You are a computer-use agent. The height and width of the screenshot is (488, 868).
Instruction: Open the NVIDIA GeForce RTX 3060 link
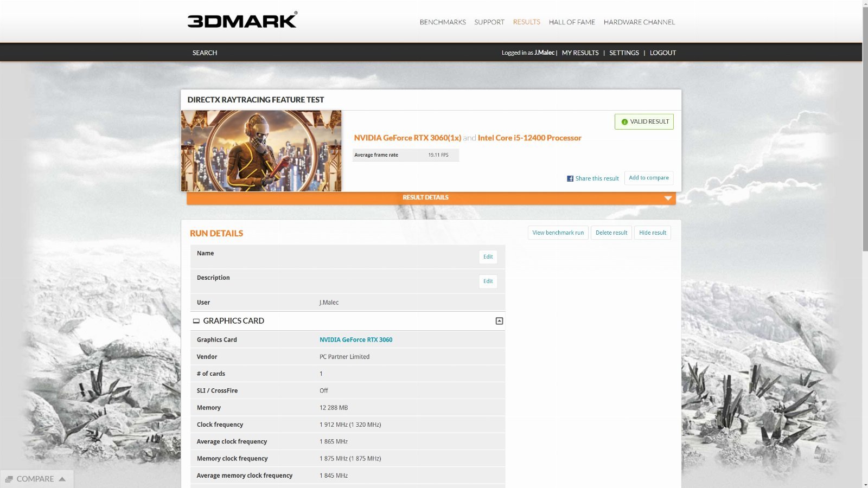[356, 340]
